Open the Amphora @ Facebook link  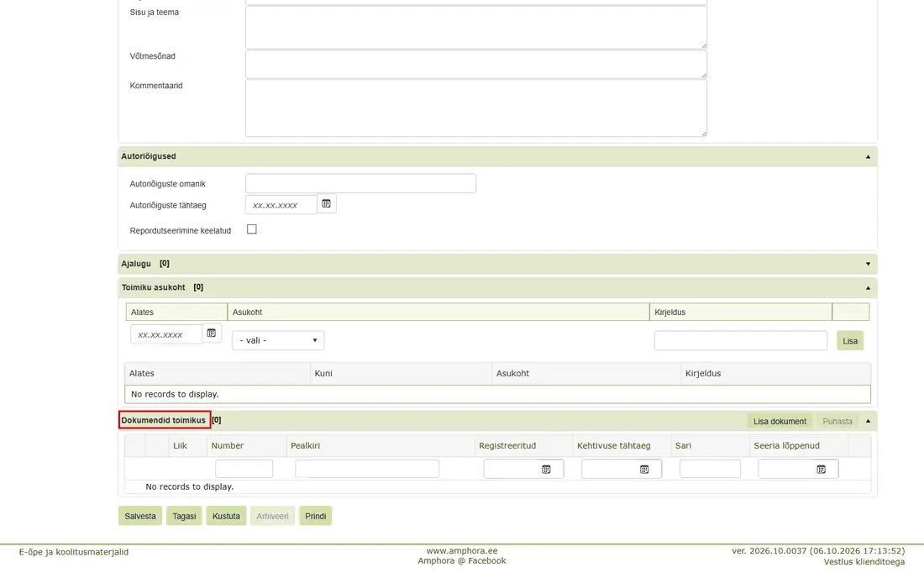pyautogui.click(x=462, y=561)
